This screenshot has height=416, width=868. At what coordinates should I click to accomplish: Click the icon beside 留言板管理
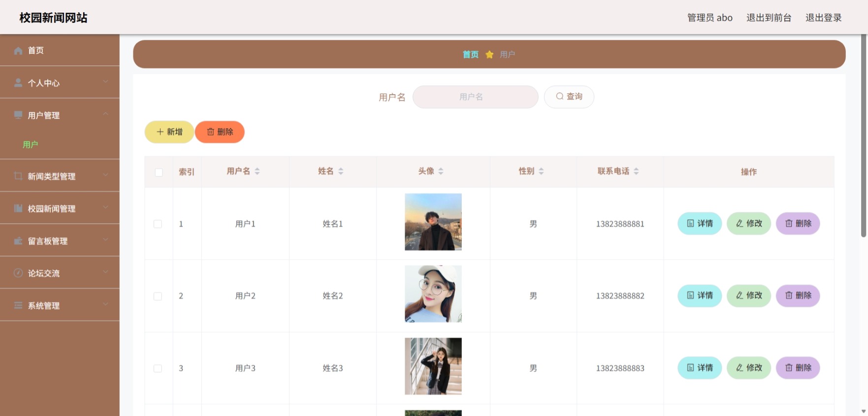click(18, 241)
